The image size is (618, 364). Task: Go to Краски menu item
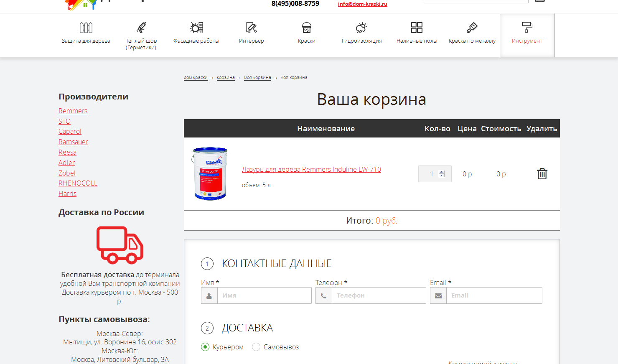click(307, 41)
